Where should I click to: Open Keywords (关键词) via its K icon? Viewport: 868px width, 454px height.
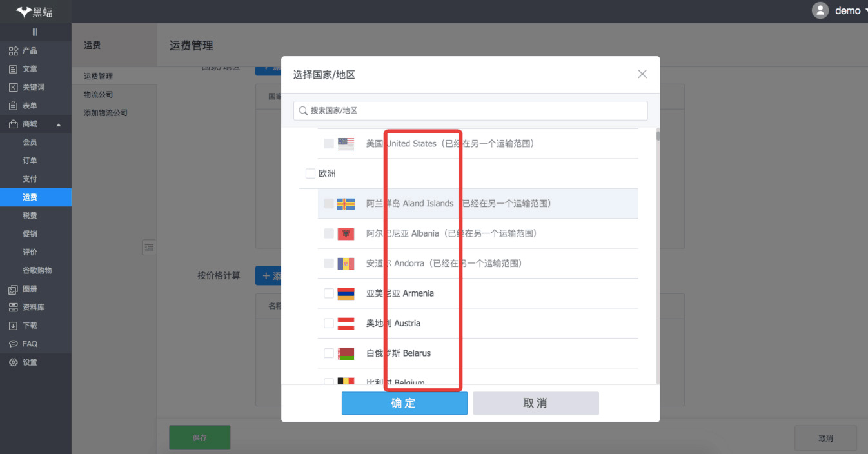tap(13, 88)
